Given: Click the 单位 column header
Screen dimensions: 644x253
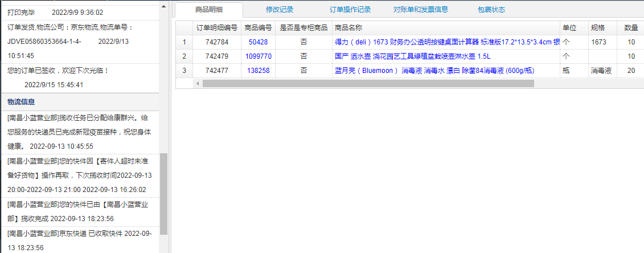Looking at the screenshot, I should [x=574, y=28].
